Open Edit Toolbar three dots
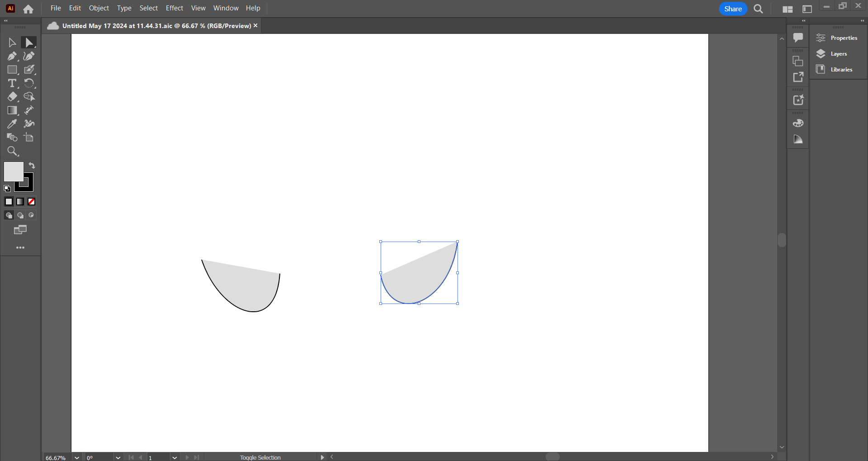 tap(20, 248)
